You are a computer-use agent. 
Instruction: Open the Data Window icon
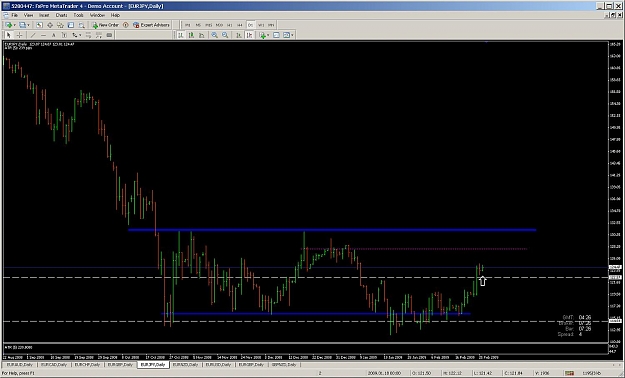click(x=50, y=25)
